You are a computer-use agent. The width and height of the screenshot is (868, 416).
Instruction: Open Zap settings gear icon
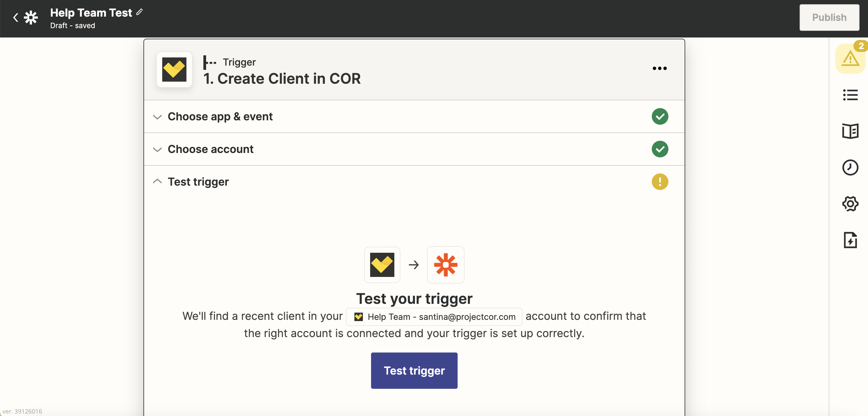click(x=850, y=204)
